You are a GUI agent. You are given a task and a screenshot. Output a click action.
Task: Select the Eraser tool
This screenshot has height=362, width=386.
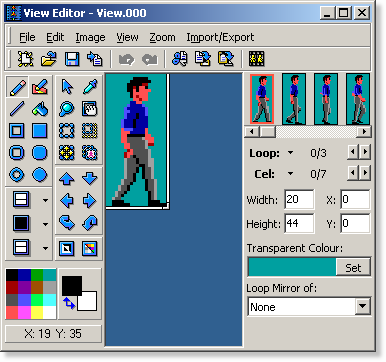click(x=40, y=87)
